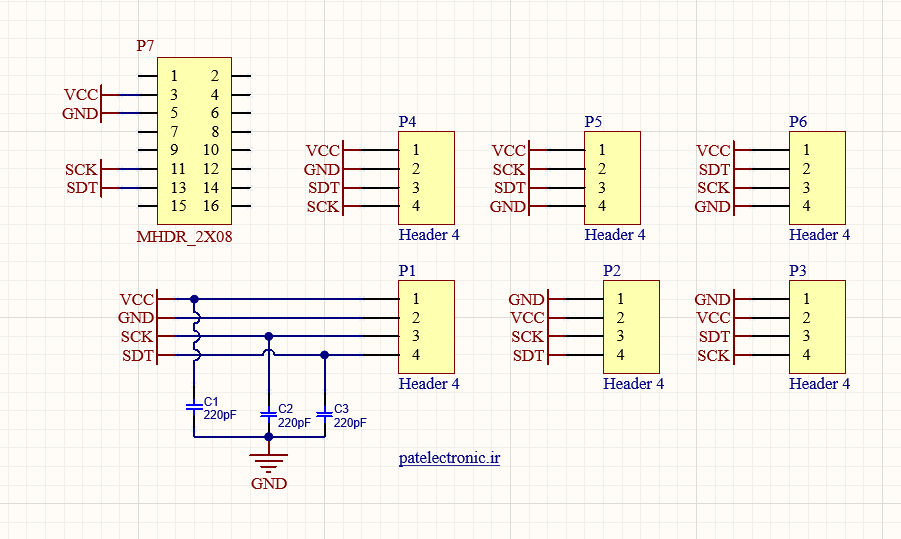Click the SDT wire junction above C3
The width and height of the screenshot is (901, 539).
point(325,355)
